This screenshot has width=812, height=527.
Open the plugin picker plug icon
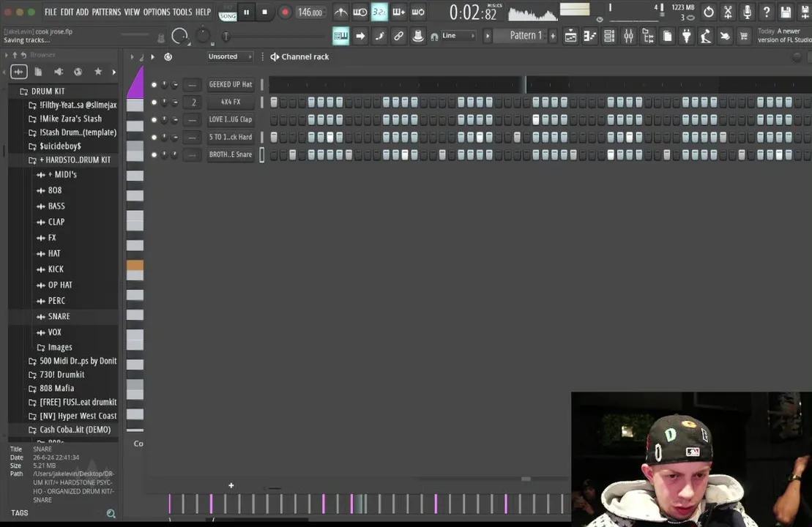687,36
